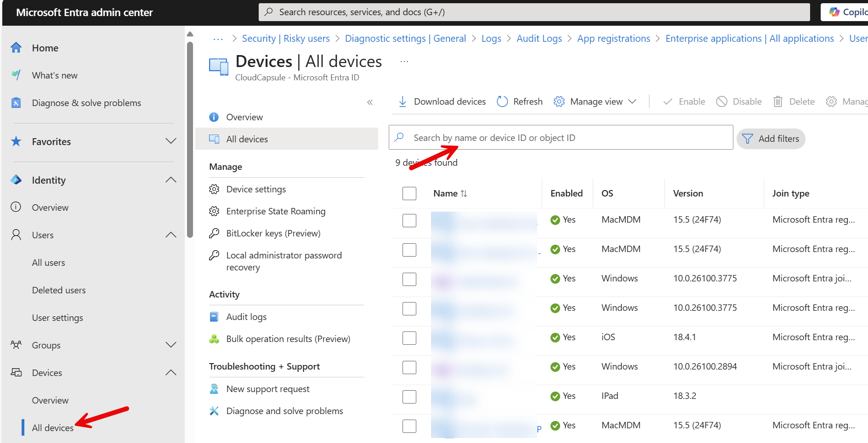868x443 pixels.
Task: Tick the select-all checkbox in table header
Action: pos(409,193)
